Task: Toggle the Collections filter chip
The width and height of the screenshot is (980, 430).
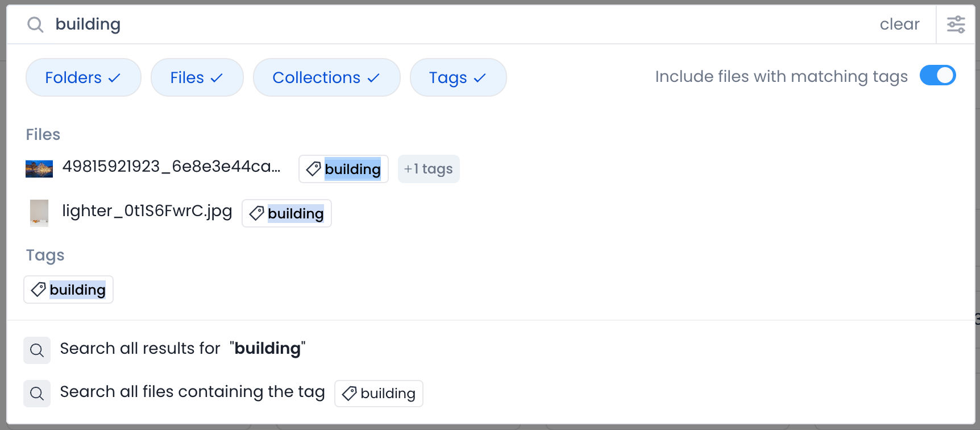Action: [326, 78]
